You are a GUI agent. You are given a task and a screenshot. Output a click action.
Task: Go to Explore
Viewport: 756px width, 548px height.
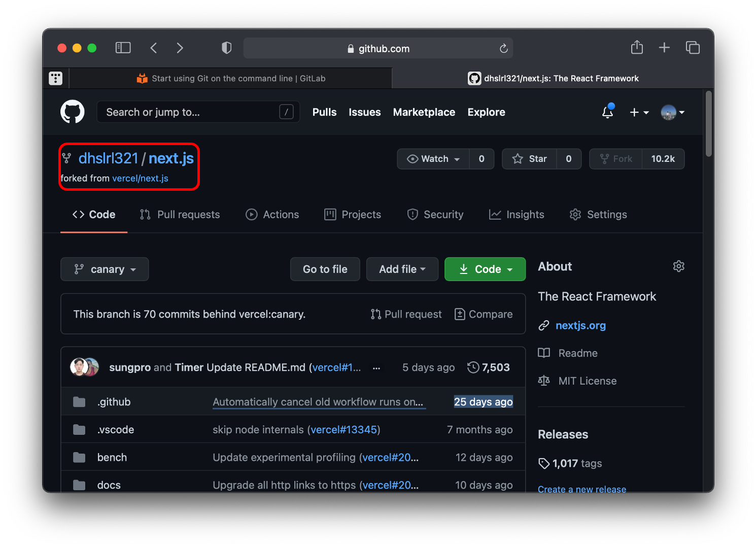point(486,112)
